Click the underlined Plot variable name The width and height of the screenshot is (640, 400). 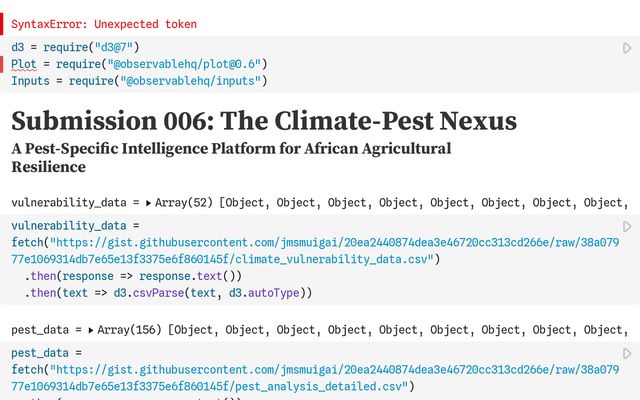point(24,64)
